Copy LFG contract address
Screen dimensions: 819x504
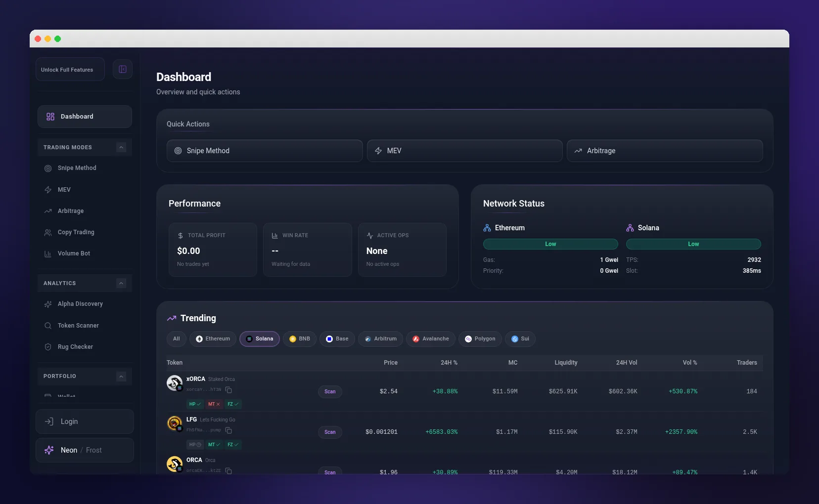(x=228, y=430)
